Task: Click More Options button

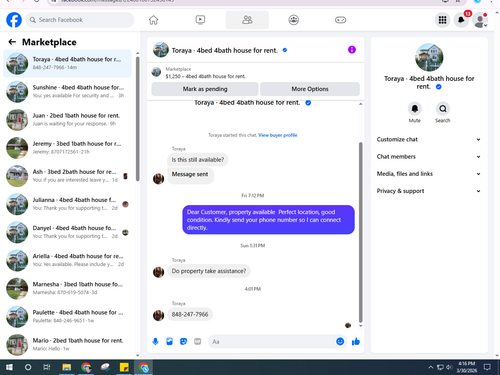Action: (310, 89)
